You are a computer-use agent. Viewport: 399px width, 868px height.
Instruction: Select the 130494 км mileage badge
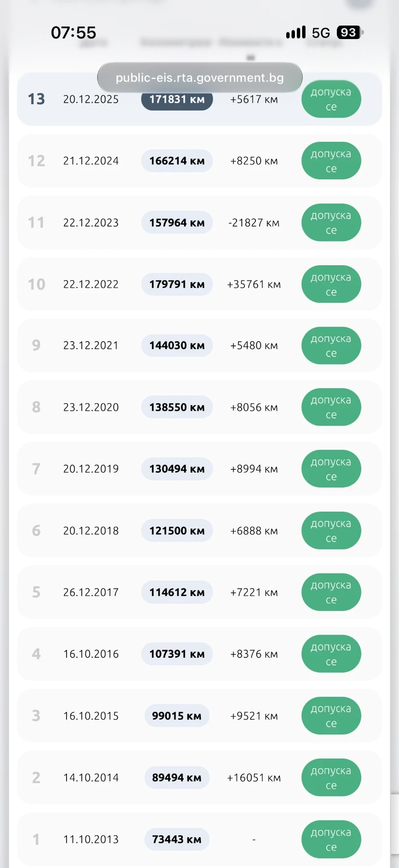click(177, 469)
